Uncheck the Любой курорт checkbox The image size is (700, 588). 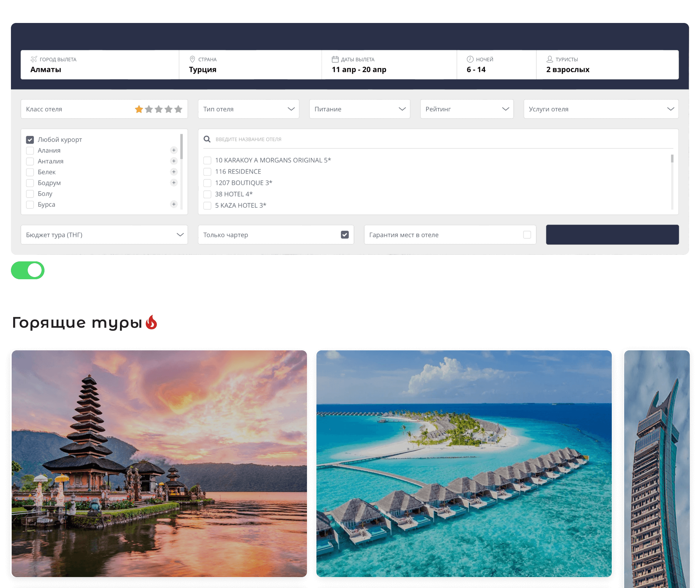point(30,140)
